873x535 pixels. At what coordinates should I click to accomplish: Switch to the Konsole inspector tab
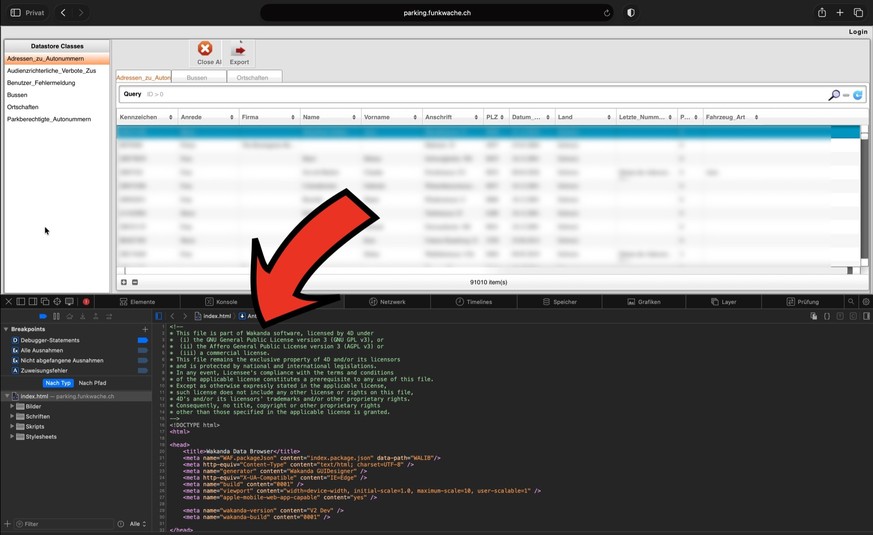221,302
